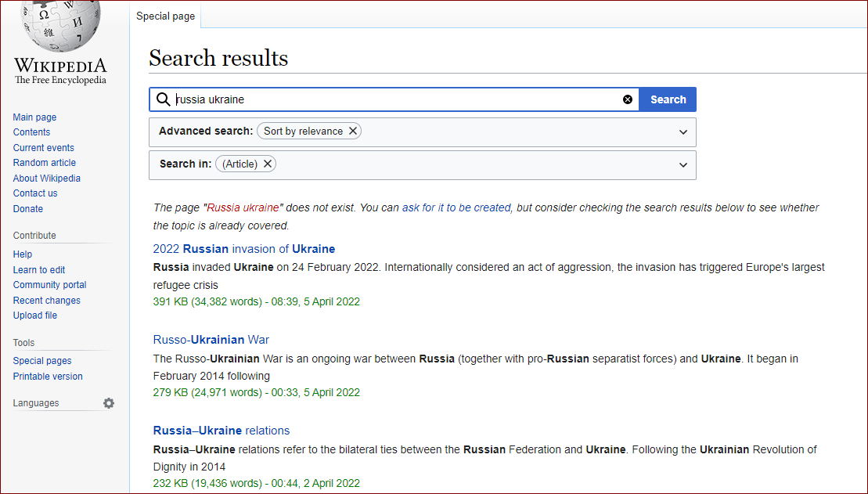Click the magnifying glass search icon
Screen dimensions: 868x494
click(x=163, y=99)
